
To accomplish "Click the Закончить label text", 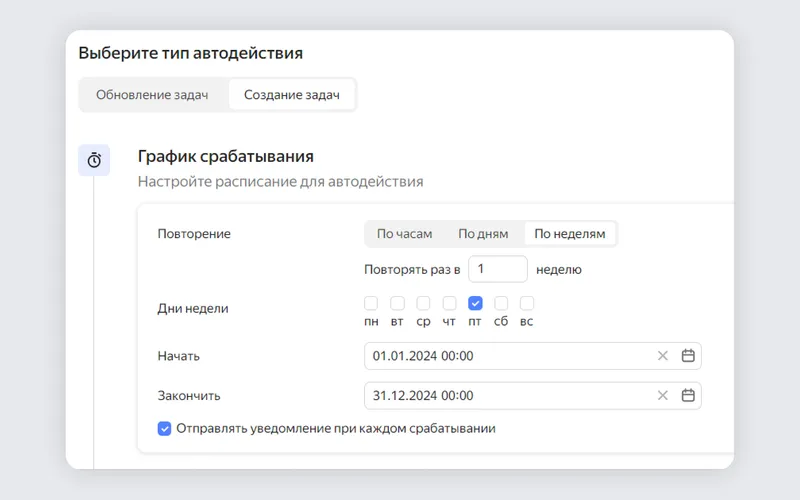I will (189, 396).
